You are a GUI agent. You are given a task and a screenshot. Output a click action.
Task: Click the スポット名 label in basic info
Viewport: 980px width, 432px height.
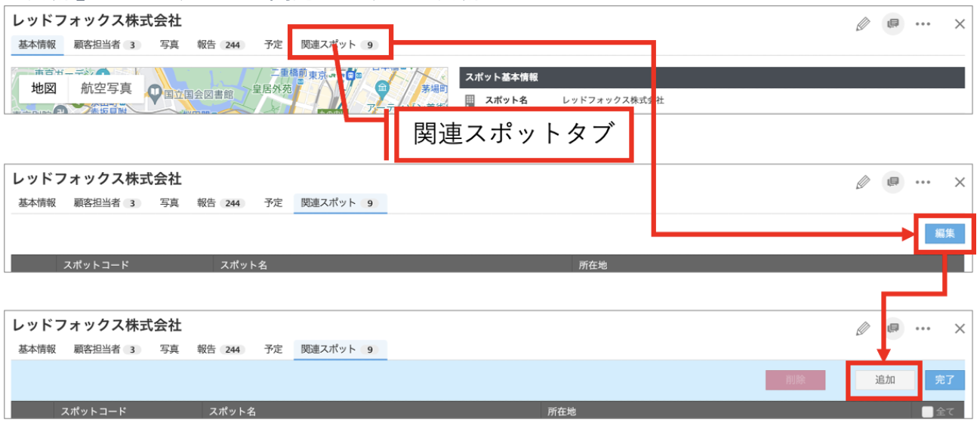tap(506, 100)
